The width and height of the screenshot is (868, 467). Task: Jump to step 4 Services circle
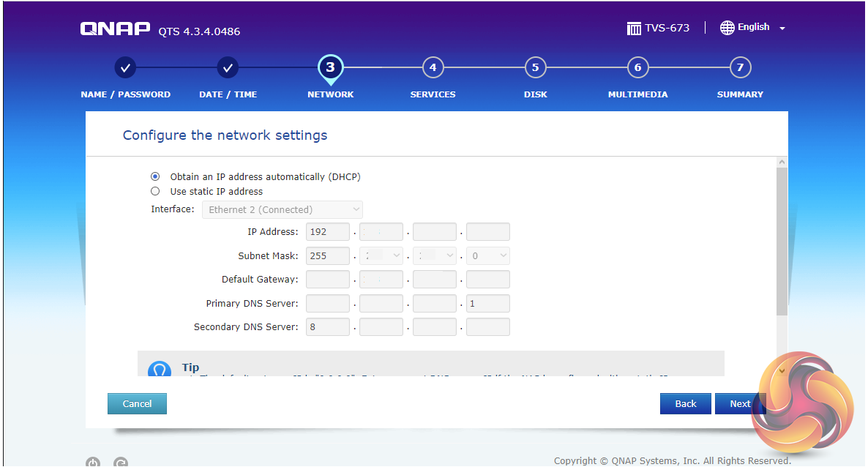click(x=433, y=67)
